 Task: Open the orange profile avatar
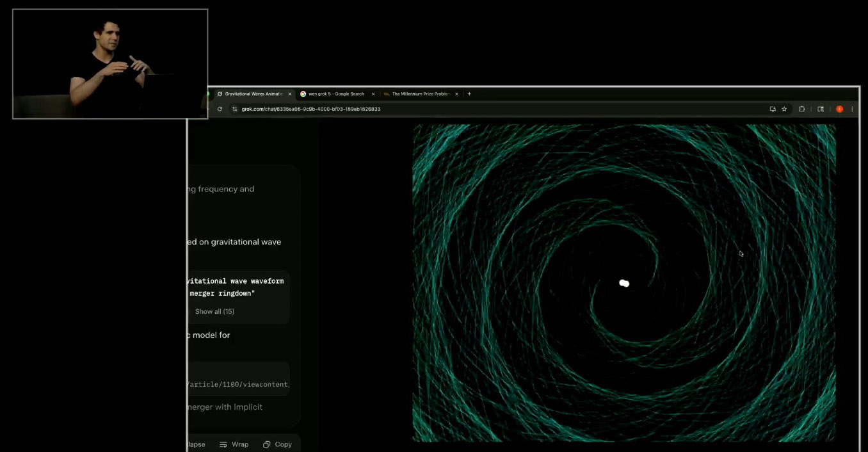tap(839, 109)
